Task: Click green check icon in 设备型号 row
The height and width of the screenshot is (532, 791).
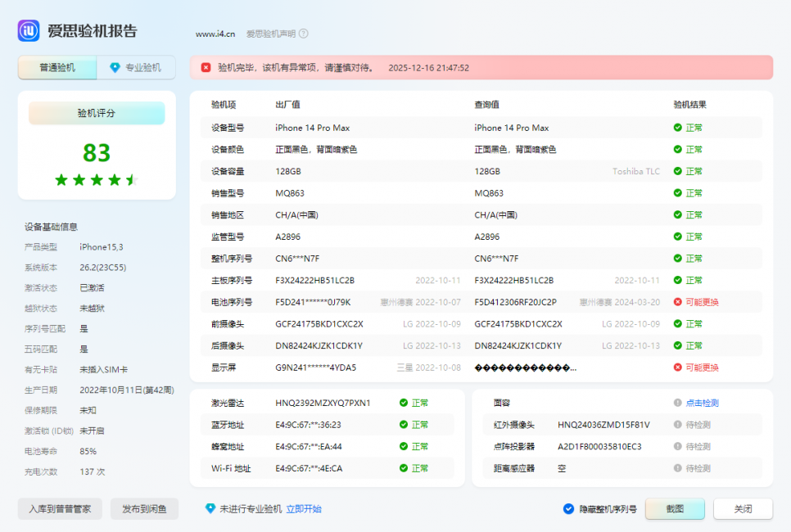Action: pyautogui.click(x=677, y=128)
